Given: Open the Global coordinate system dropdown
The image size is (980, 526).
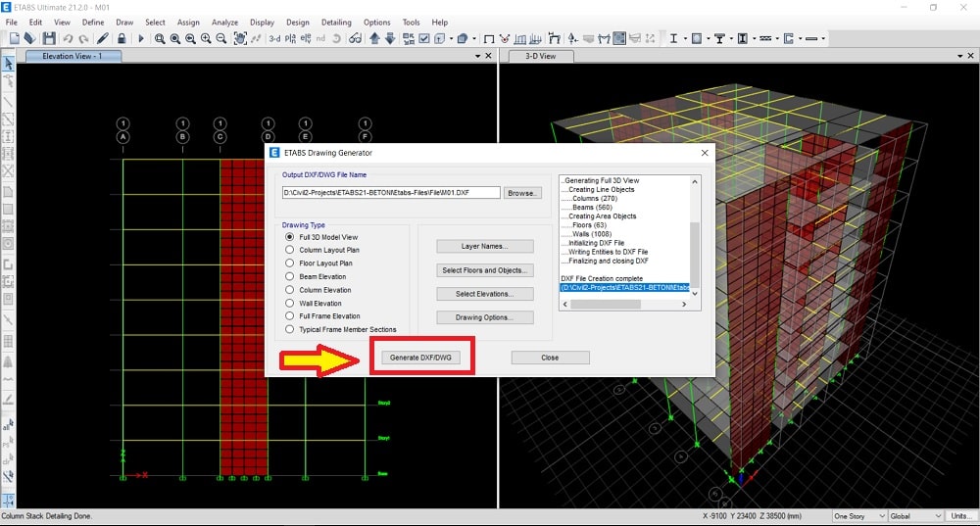Looking at the screenshot, I should coord(913,516).
